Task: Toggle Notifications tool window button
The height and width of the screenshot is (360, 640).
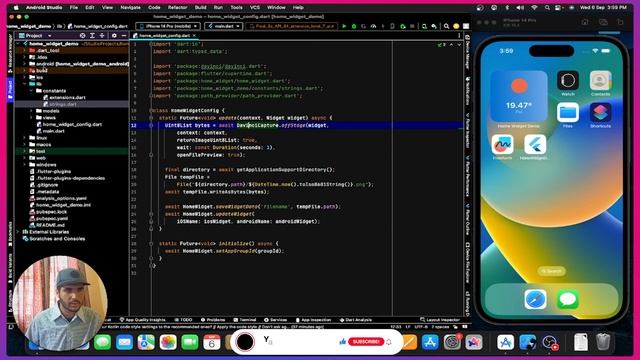Action: pyautogui.click(x=468, y=92)
